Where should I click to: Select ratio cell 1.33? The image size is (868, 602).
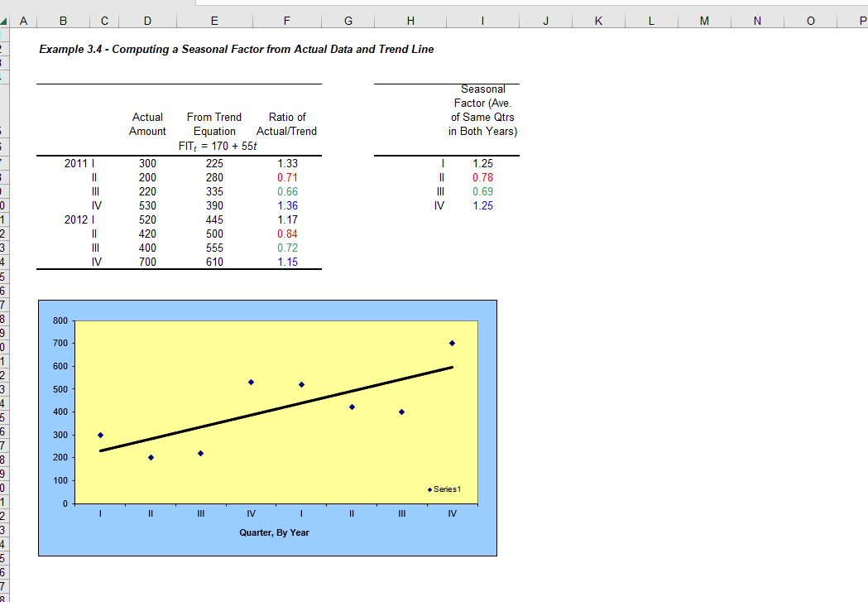point(287,163)
